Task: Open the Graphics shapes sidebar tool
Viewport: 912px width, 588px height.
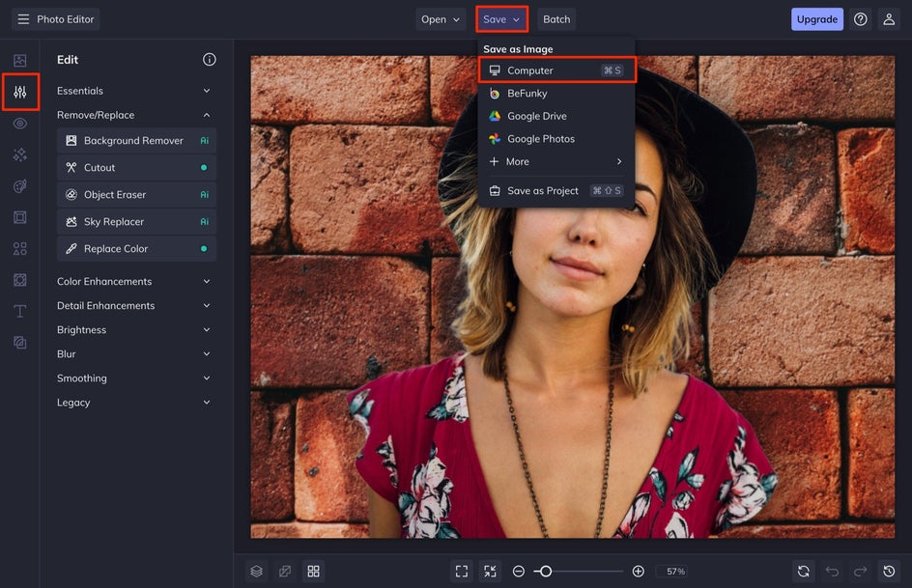Action: pyautogui.click(x=19, y=249)
